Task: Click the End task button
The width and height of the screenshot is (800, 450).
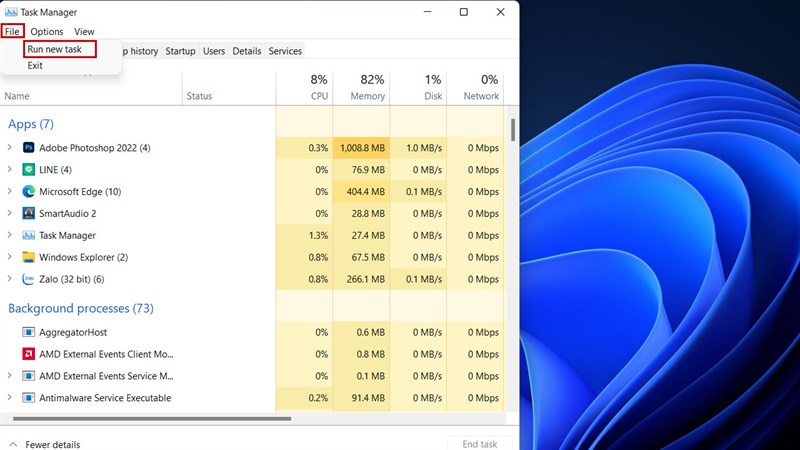Action: click(x=480, y=444)
